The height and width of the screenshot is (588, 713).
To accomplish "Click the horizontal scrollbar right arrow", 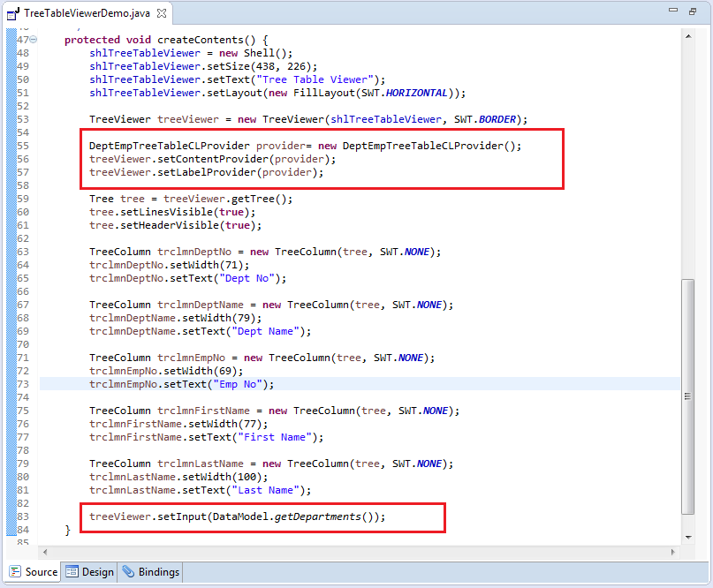I will coord(673,552).
